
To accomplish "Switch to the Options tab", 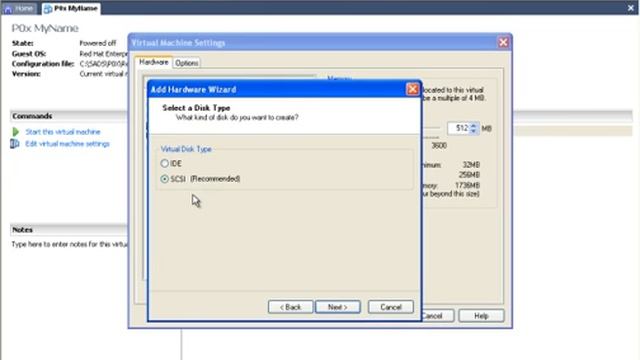I will pyautogui.click(x=187, y=63).
